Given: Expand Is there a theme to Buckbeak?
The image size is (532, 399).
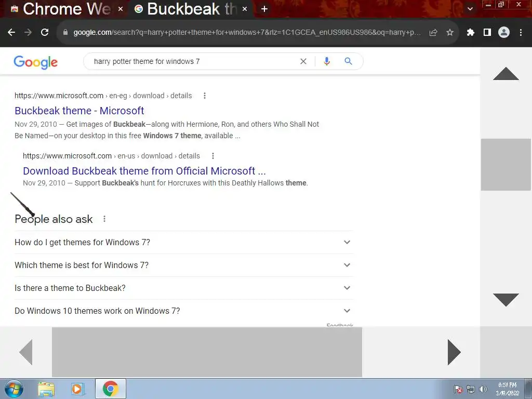Looking at the screenshot, I should pos(183,288).
